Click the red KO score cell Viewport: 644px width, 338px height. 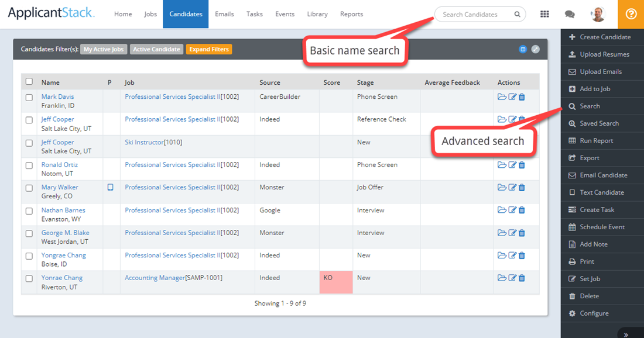click(336, 282)
